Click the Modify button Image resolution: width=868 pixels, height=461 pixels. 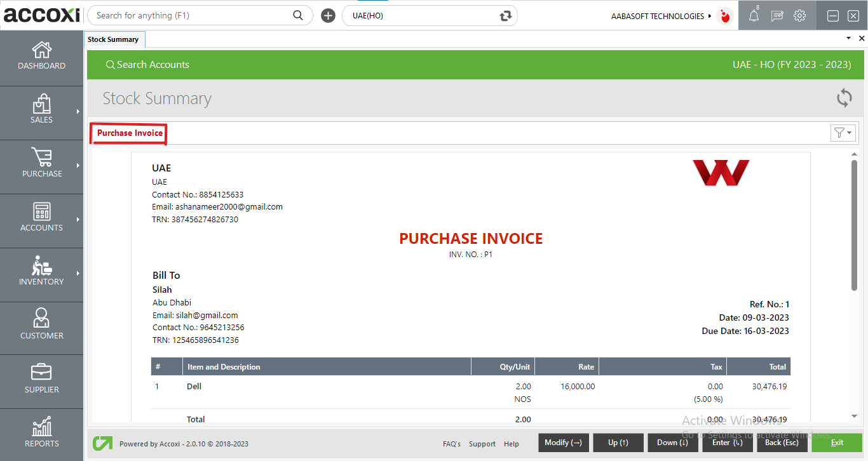point(563,442)
